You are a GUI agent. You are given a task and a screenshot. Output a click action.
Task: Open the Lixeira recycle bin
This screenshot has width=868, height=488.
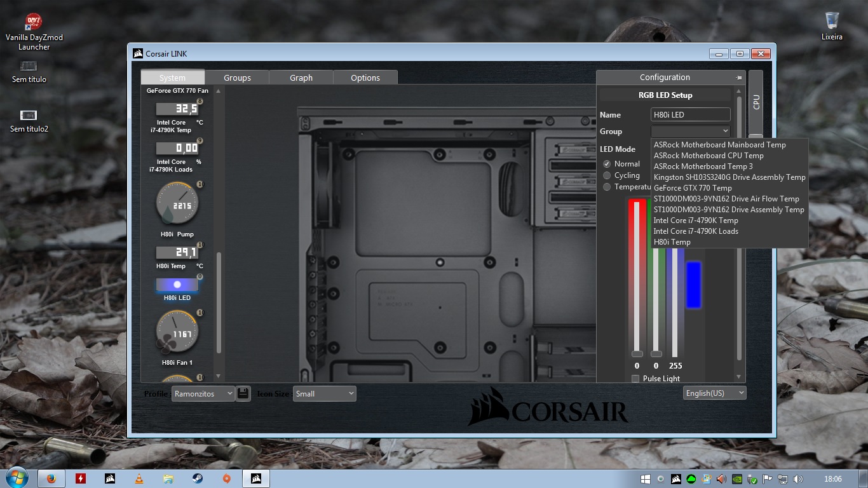[832, 26]
